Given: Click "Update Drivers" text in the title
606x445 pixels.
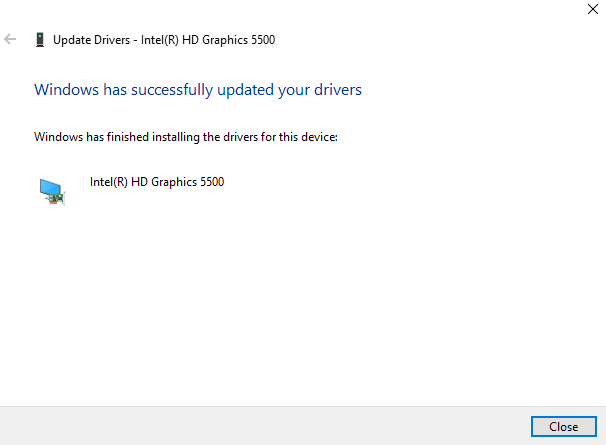Looking at the screenshot, I should point(92,40).
